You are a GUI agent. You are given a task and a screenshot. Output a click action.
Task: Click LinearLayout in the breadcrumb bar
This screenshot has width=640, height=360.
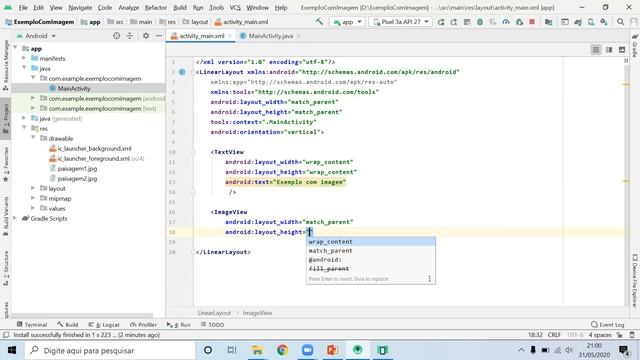pos(214,313)
